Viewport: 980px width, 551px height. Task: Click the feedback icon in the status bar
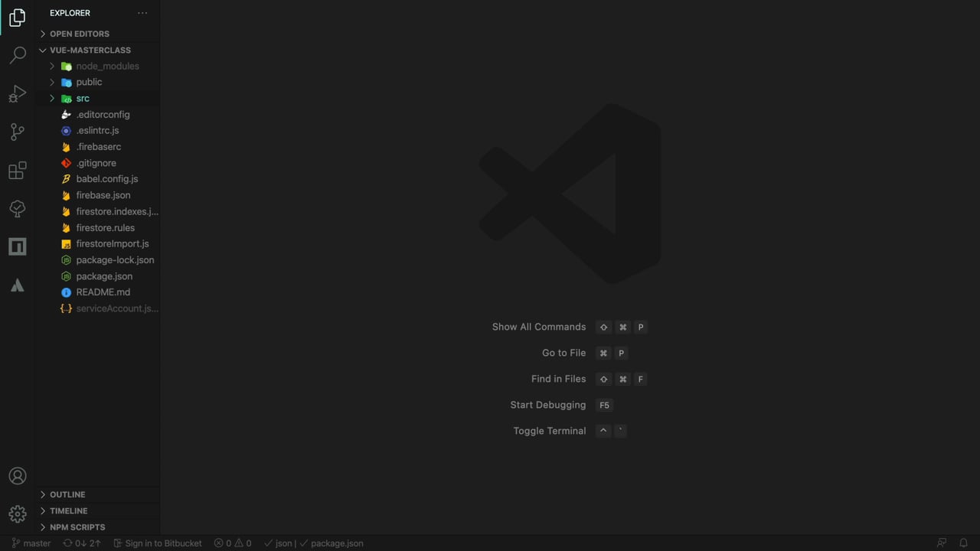point(942,543)
